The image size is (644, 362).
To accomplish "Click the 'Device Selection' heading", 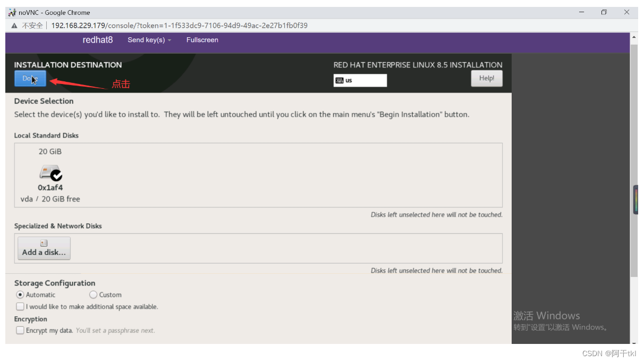I will pyautogui.click(x=44, y=101).
